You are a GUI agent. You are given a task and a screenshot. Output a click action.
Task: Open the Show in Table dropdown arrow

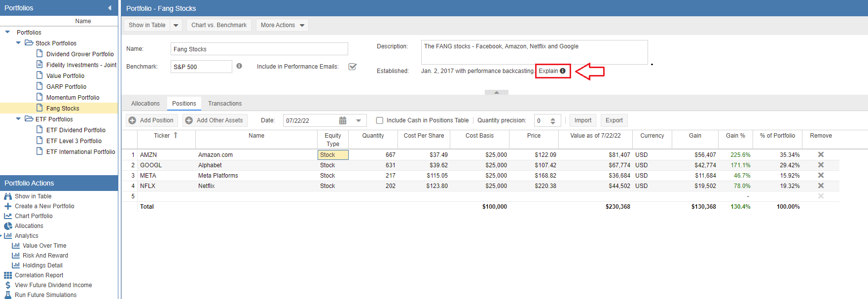pos(176,25)
